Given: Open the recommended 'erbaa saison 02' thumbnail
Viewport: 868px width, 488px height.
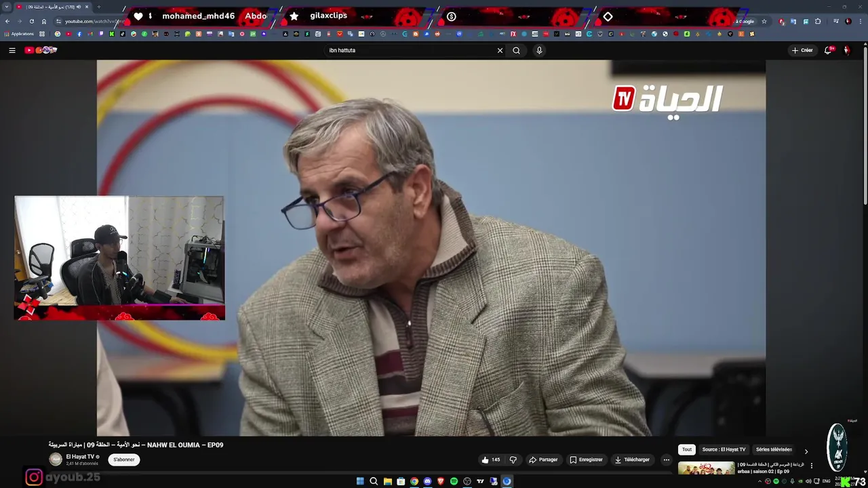Looking at the screenshot, I should pyautogui.click(x=706, y=468).
